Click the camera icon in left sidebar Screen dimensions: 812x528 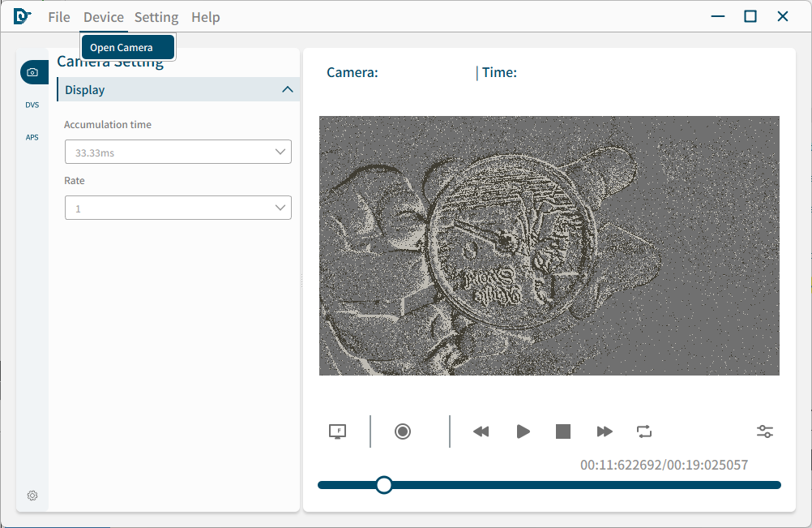tap(32, 72)
